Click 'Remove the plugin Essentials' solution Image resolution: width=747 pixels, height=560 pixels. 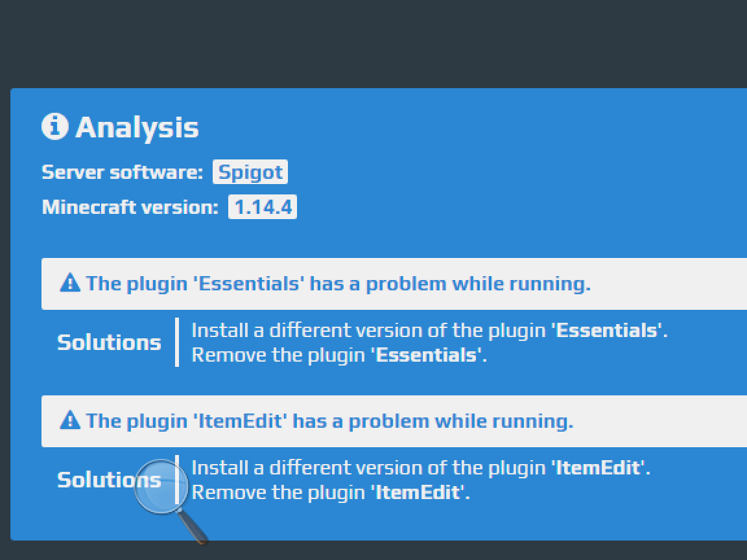click(339, 355)
